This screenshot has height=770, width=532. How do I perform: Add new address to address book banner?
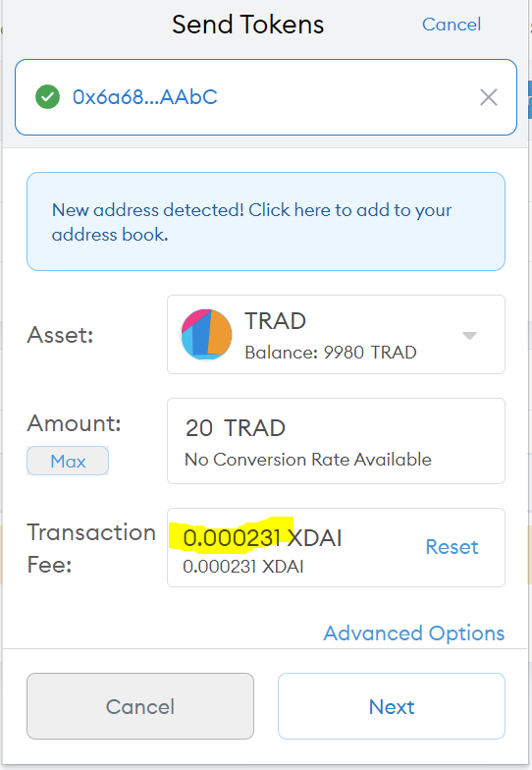coord(266,222)
